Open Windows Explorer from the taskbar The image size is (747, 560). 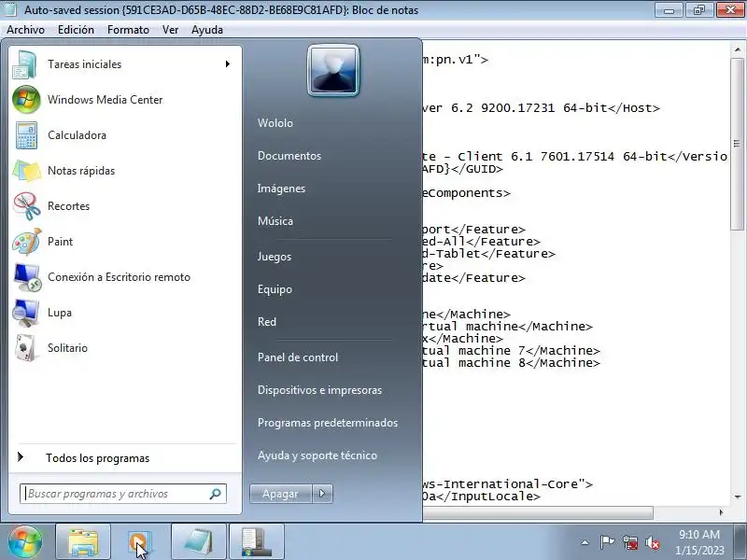pyautogui.click(x=83, y=542)
